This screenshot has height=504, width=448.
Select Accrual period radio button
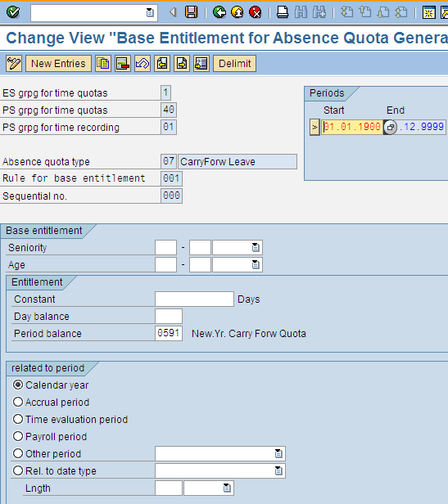point(18,402)
